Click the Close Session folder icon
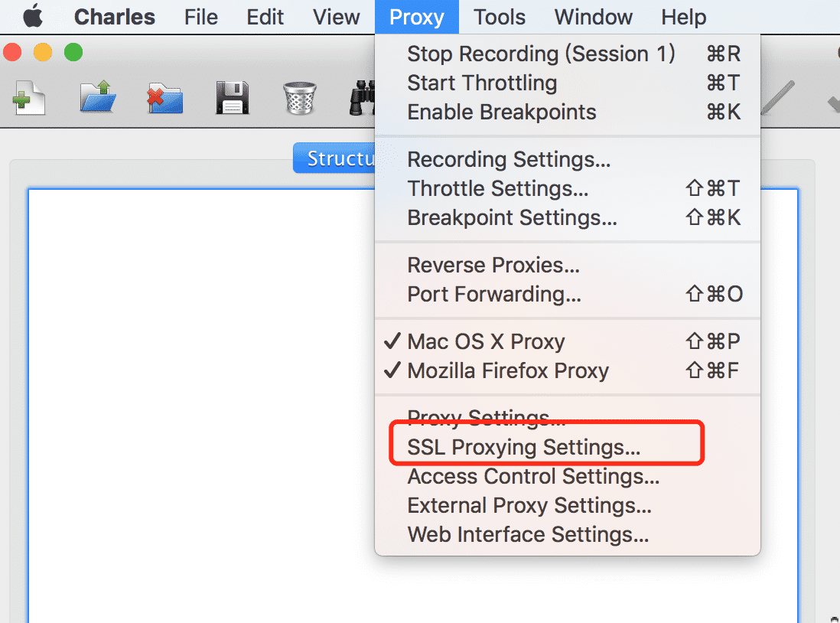 165,98
